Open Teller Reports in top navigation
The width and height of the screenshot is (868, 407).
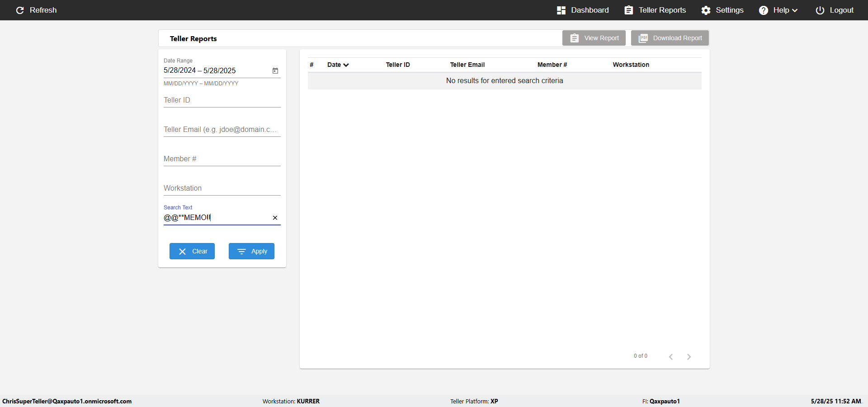point(655,10)
